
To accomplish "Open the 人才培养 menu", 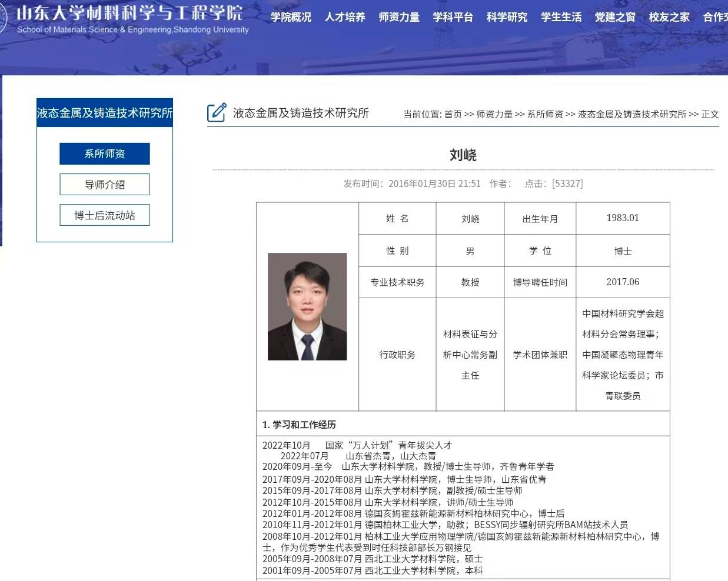I will [x=345, y=17].
